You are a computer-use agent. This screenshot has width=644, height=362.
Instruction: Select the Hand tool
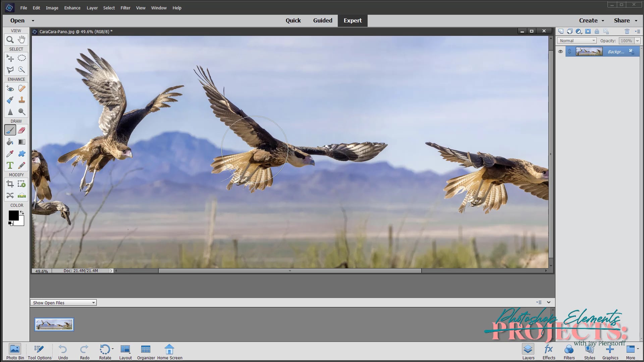pos(22,40)
